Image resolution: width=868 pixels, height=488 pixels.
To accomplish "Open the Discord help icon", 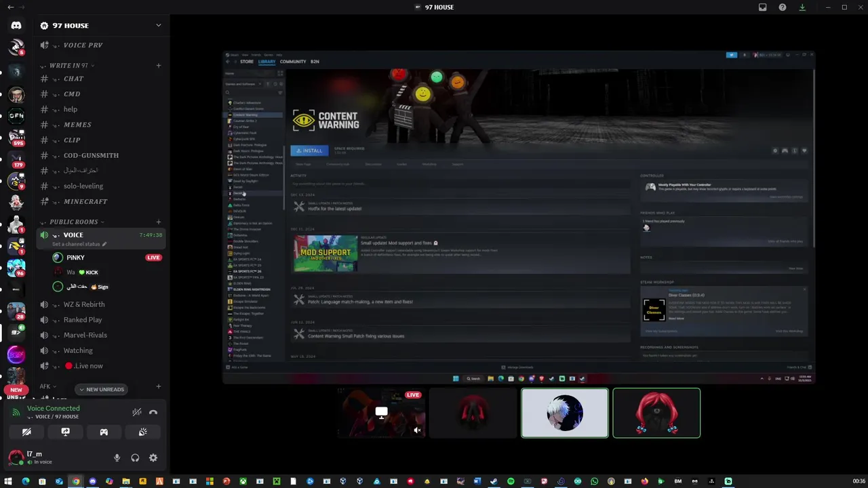I will point(783,7).
